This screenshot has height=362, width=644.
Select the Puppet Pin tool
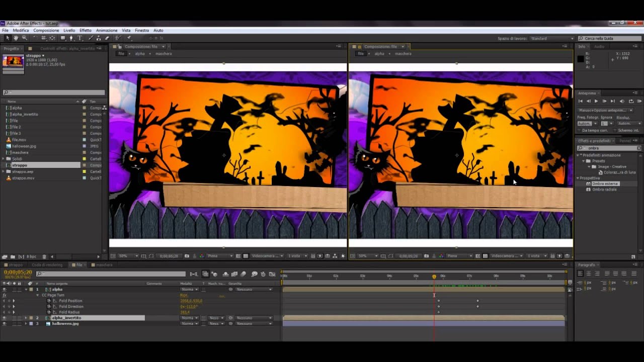coord(129,38)
